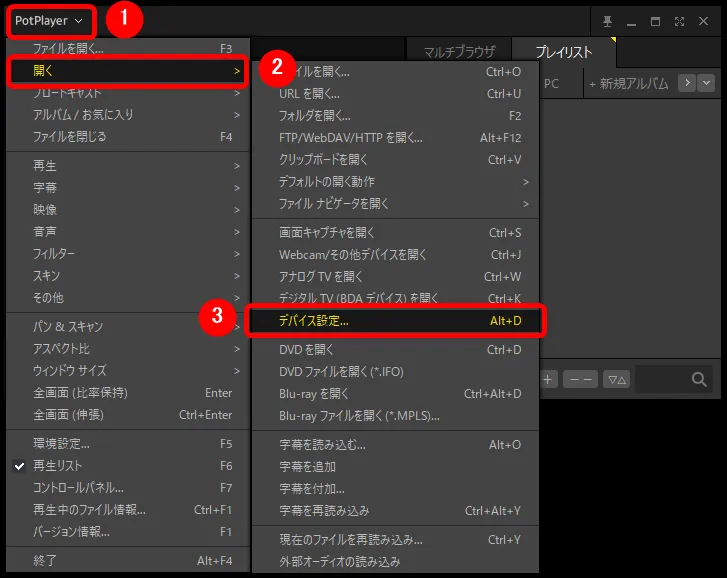Choose DVD ファイルを開く (*.IFO)

395,372
